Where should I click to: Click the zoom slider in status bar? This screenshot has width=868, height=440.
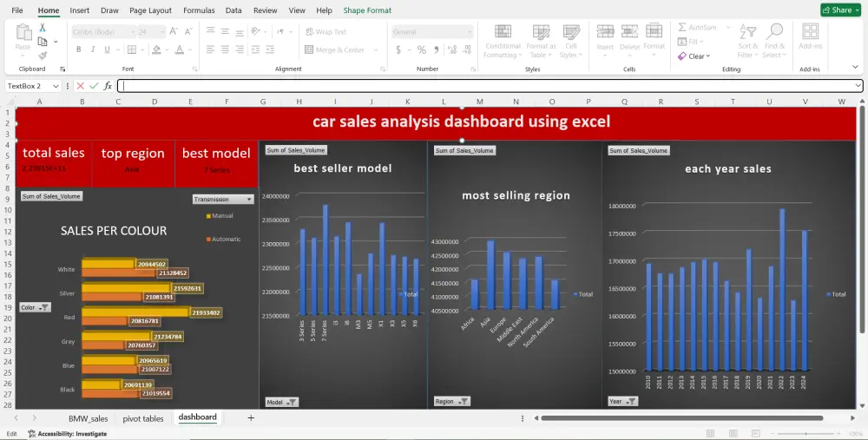pos(806,434)
